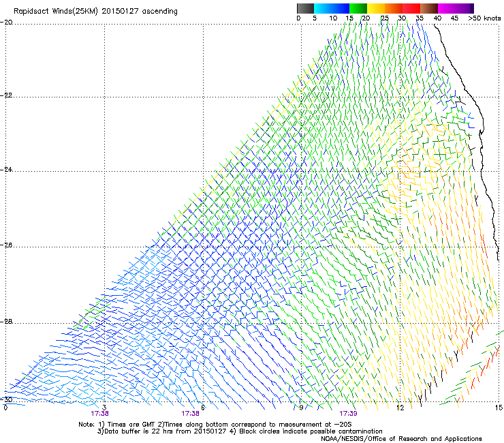Click the orange 25-30 knots legend swatch
Image resolution: width=504 pixels, height=443 pixels.
pyautogui.click(x=394, y=8)
